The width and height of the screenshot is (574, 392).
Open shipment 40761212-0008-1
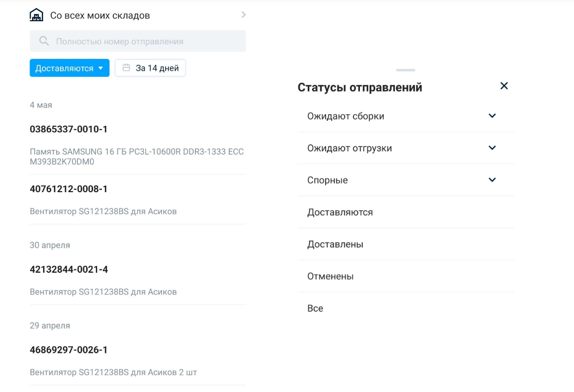coord(69,189)
